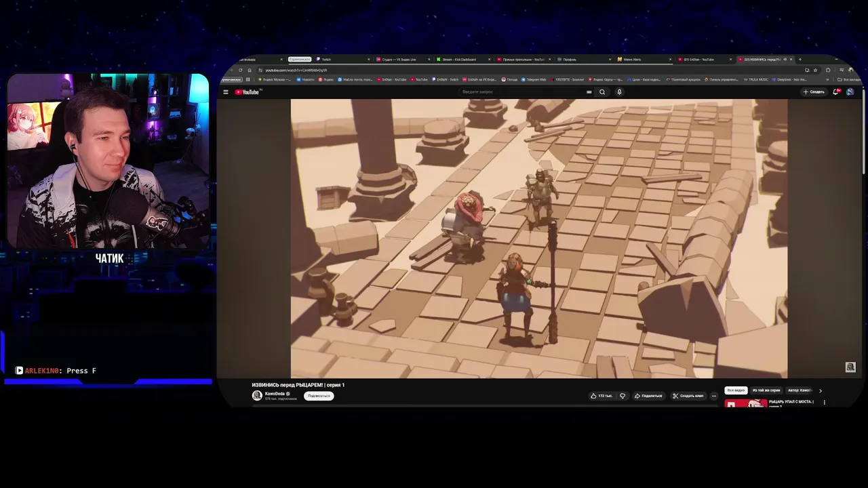
Task: Open the Mail.ru почта bookmark
Action: [x=356, y=79]
